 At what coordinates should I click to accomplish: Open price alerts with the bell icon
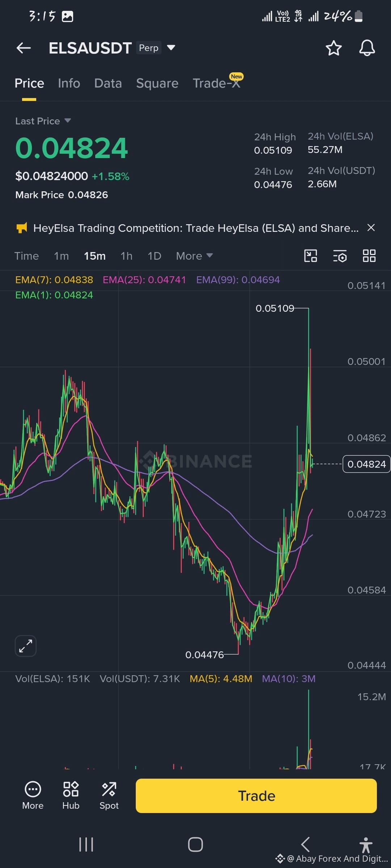[367, 48]
